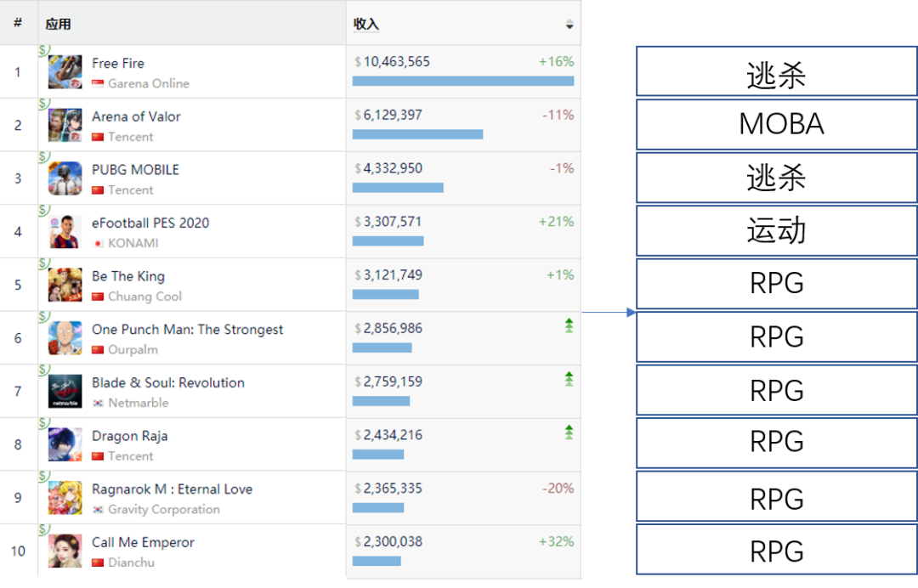This screenshot has width=918, height=588.
Task: Click green rising arrows on Dragon Raja row
Action: [569, 433]
